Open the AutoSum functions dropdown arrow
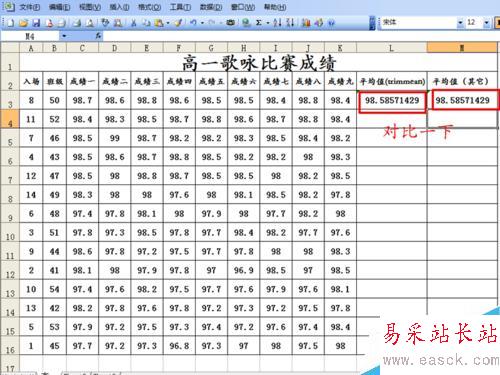Screen dimensions: 500x375 click(267, 23)
